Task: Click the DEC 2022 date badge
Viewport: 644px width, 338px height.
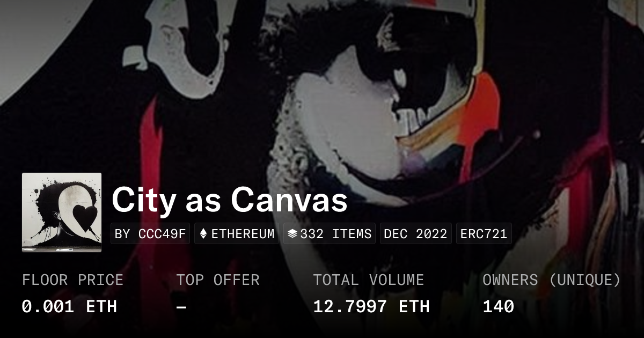Action: [416, 234]
